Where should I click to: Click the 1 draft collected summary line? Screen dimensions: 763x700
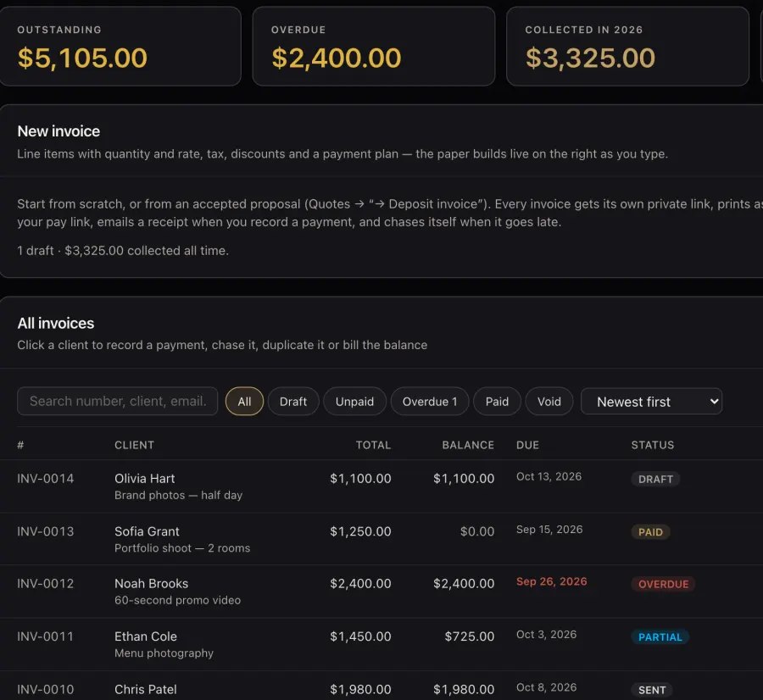click(123, 251)
